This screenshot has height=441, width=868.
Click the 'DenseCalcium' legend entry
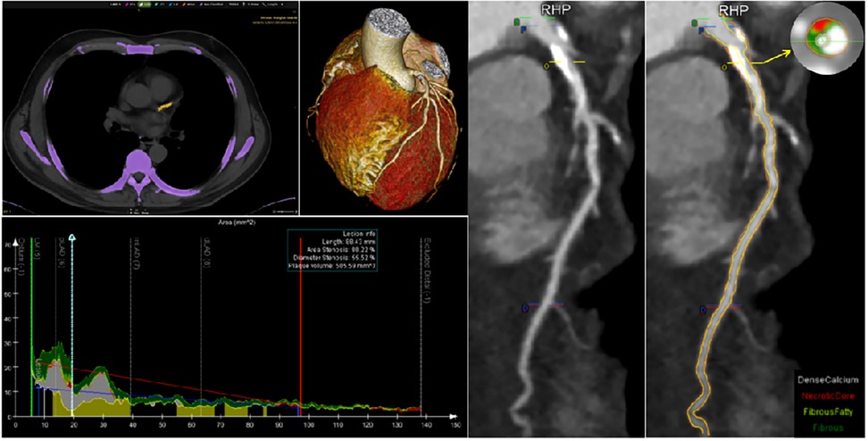tap(830, 379)
